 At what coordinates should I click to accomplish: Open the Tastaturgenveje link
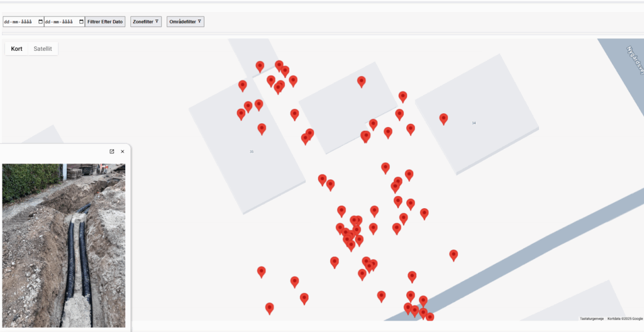tap(592, 319)
